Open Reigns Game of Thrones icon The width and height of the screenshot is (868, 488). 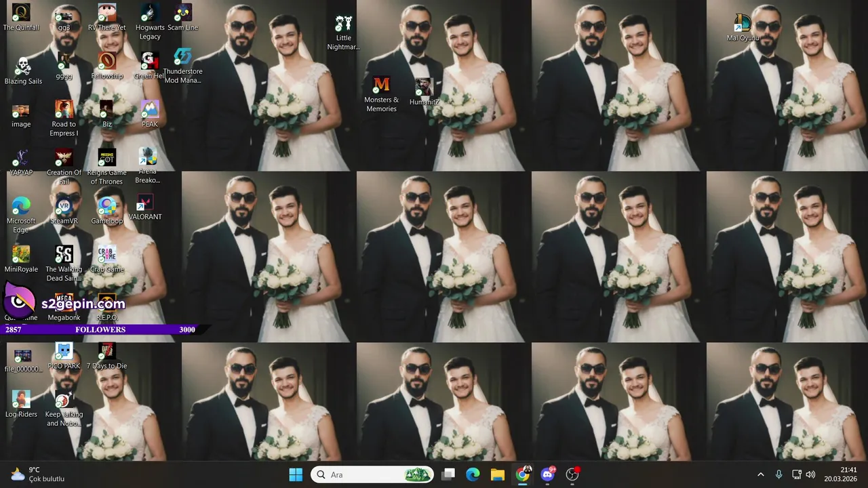click(x=107, y=167)
